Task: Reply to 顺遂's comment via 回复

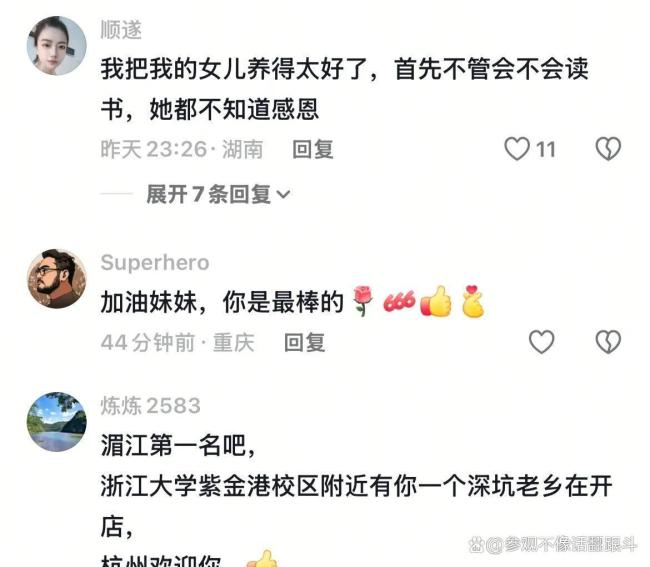Action: pos(313,149)
